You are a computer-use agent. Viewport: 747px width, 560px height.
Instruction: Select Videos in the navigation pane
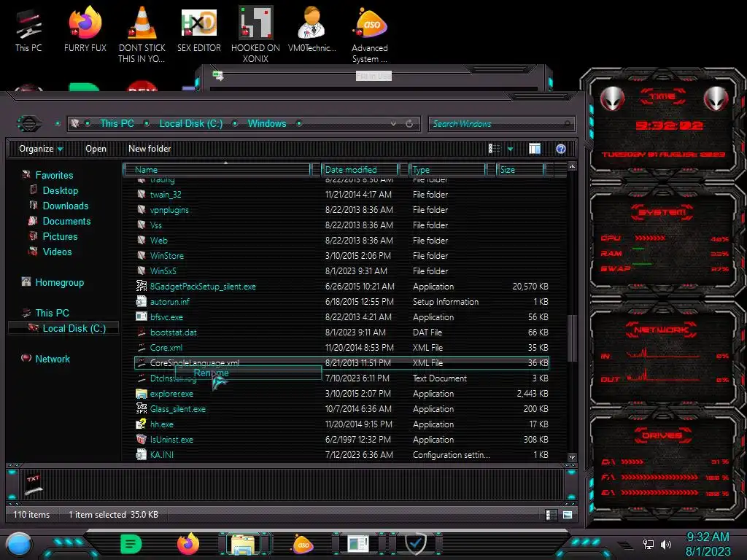57,252
